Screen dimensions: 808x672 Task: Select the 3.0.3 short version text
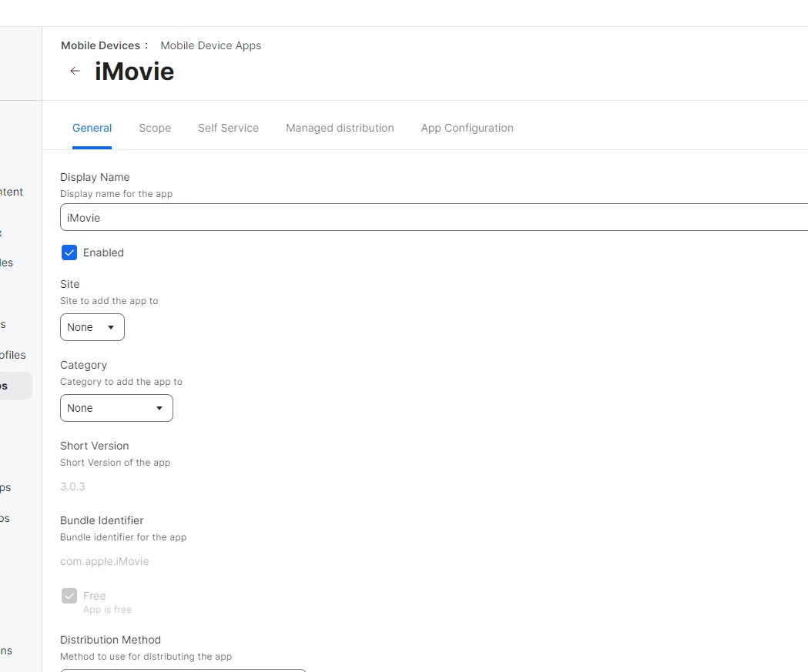tap(72, 486)
